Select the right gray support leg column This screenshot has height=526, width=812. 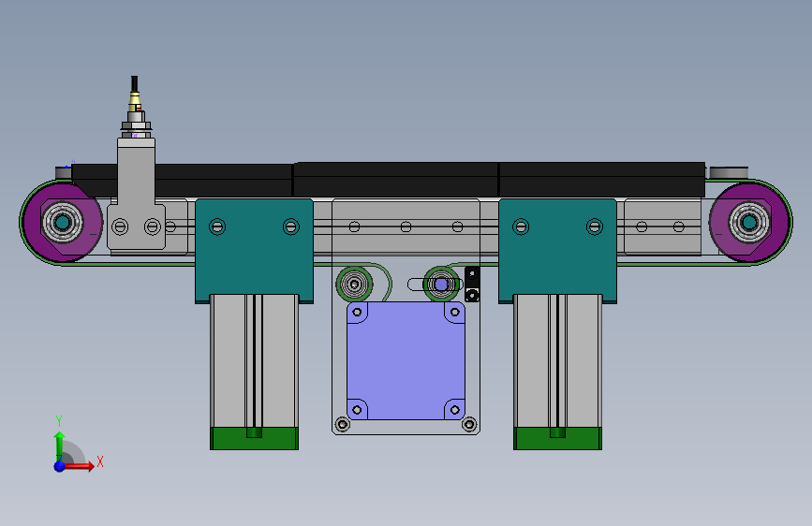coord(557,361)
